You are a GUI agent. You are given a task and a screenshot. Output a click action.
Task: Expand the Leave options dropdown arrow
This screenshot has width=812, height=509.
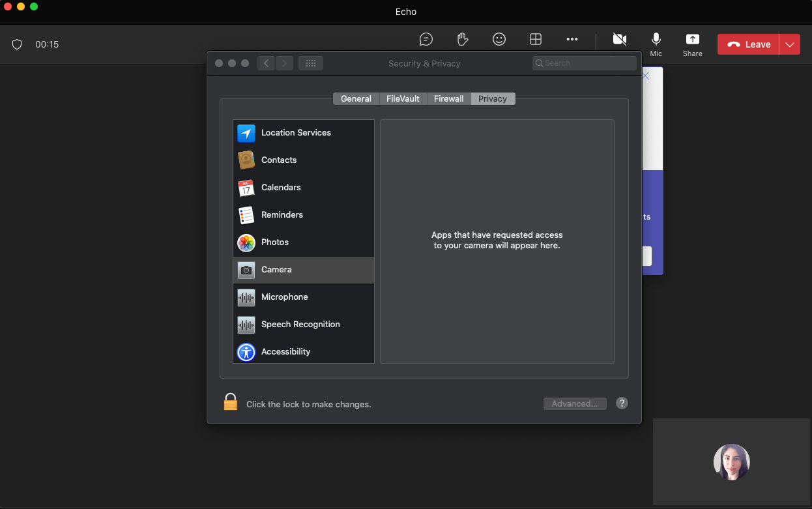pyautogui.click(x=790, y=44)
